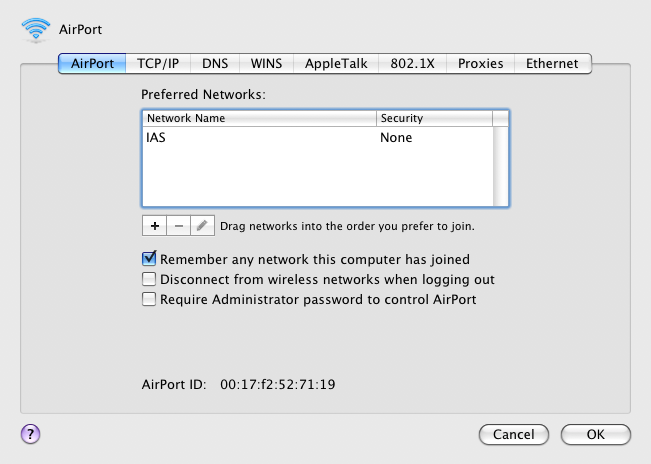Open help with the question mark icon
Screen dimensions: 651x464
(30, 434)
